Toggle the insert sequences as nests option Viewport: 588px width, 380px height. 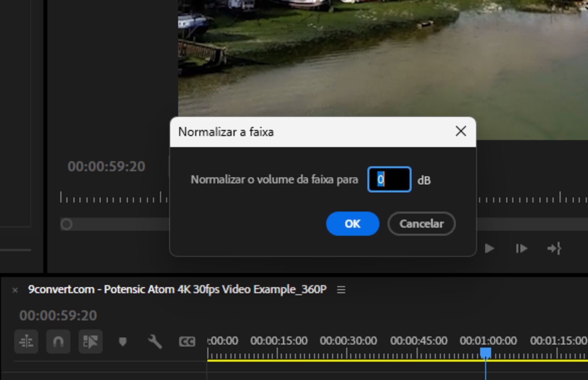click(x=91, y=342)
